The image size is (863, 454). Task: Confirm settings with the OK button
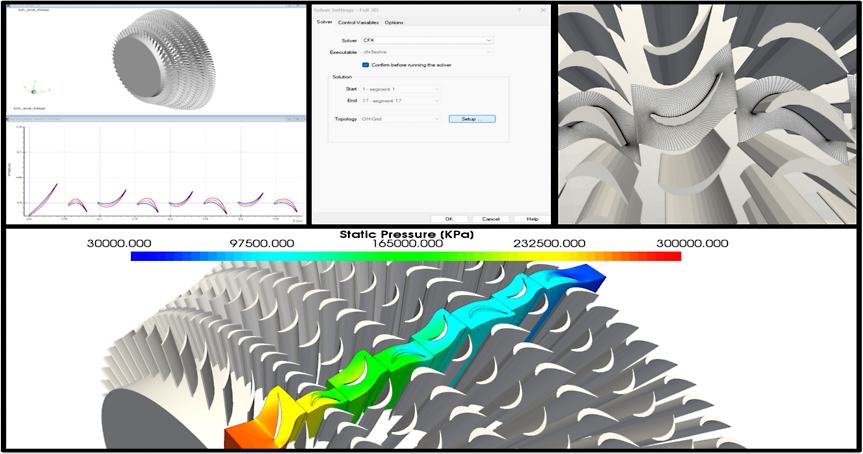(449, 219)
